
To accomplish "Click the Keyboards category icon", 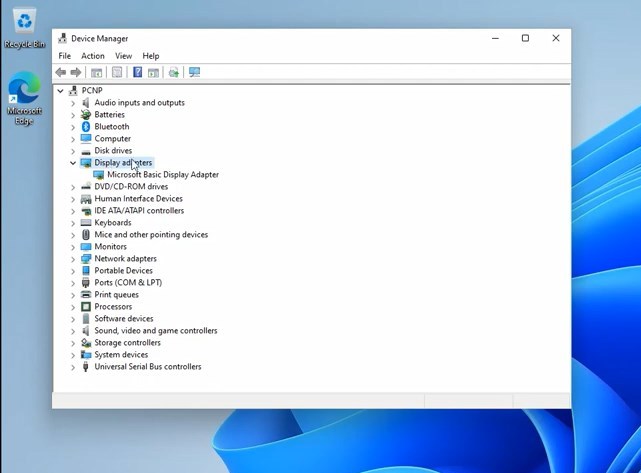I will pos(86,223).
